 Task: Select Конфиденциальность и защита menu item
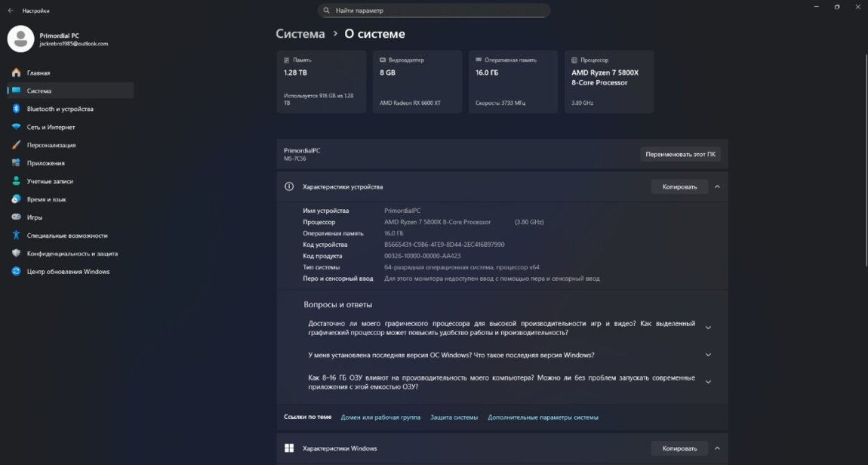(72, 254)
